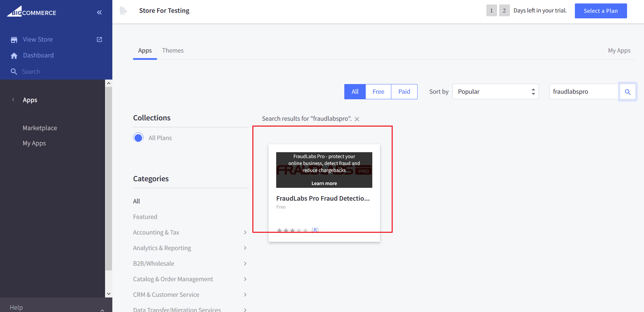Expand the Help menu chevron
Screen dimensions: 644x312
pos(102,310)
